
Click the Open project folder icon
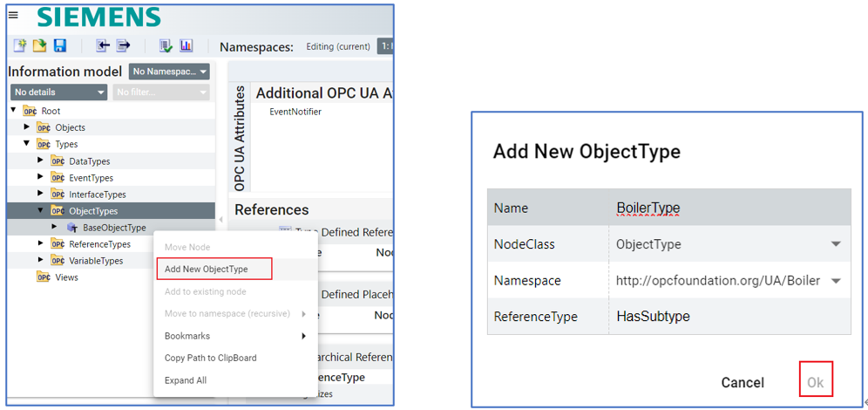click(x=39, y=46)
